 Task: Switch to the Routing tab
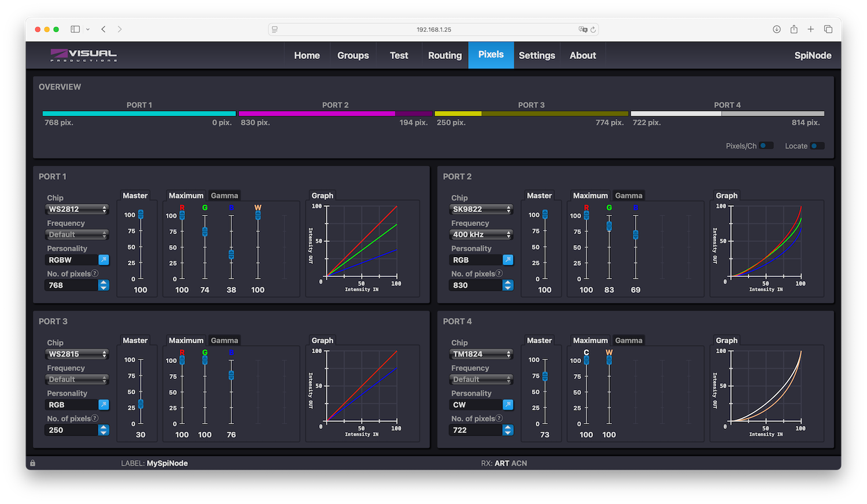(x=444, y=55)
